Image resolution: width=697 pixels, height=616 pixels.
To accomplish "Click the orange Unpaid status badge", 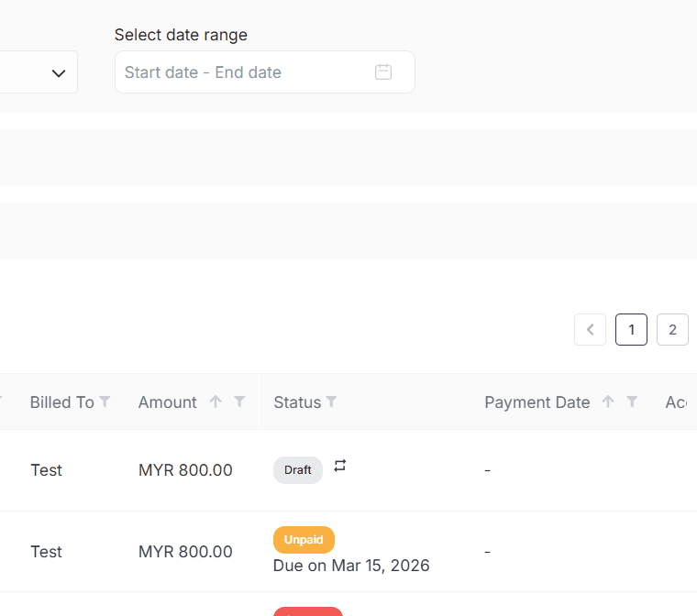I will coord(304,540).
